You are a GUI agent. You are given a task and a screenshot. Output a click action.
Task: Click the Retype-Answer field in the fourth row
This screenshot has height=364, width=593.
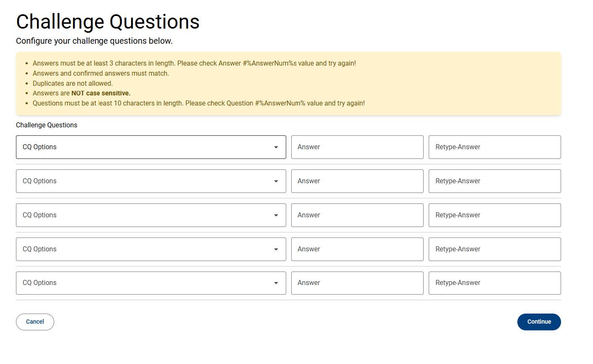pyautogui.click(x=494, y=249)
